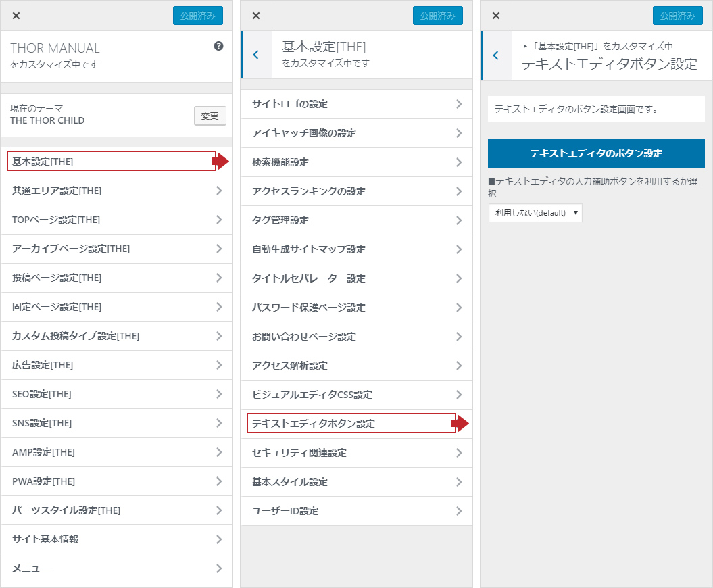Open 基本設定[THE] menu item
713x588 pixels.
(112, 162)
